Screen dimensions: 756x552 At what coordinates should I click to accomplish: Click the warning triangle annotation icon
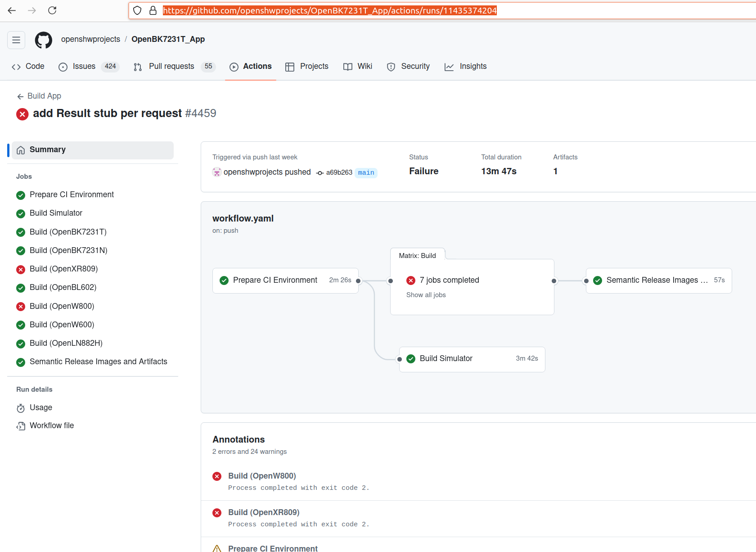217,548
